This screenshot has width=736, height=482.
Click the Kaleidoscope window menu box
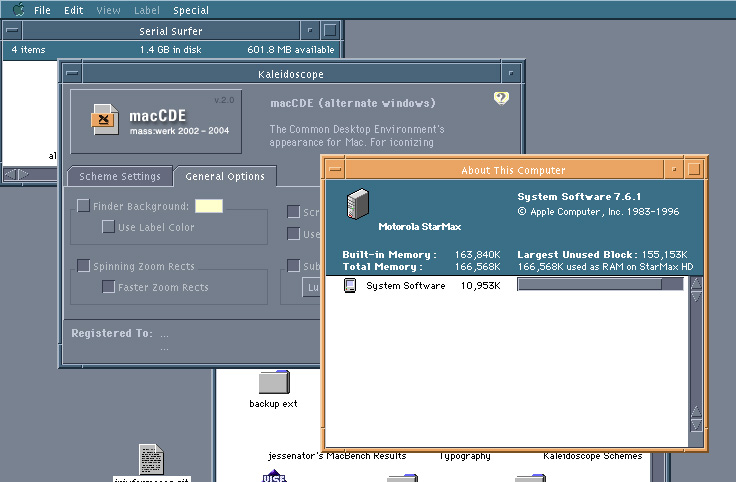(72, 73)
